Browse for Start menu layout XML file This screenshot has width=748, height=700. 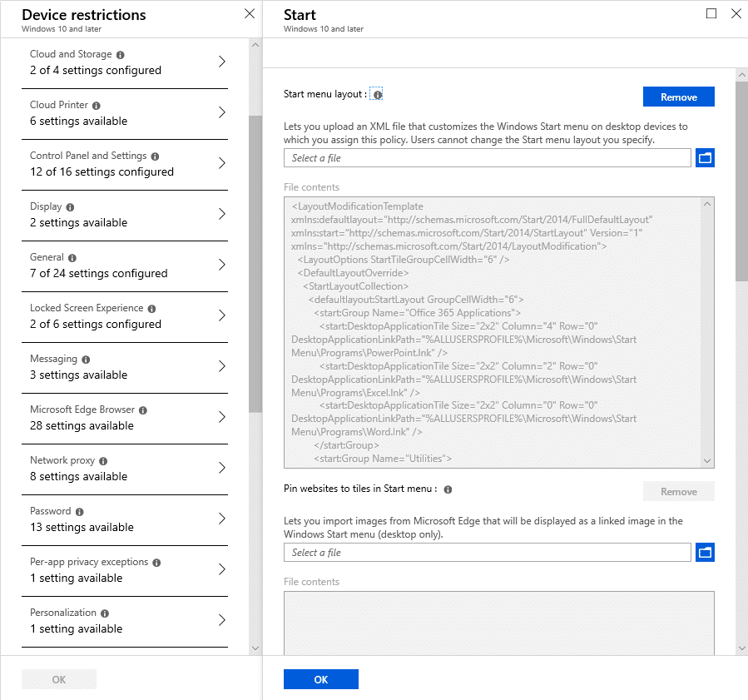click(x=705, y=158)
